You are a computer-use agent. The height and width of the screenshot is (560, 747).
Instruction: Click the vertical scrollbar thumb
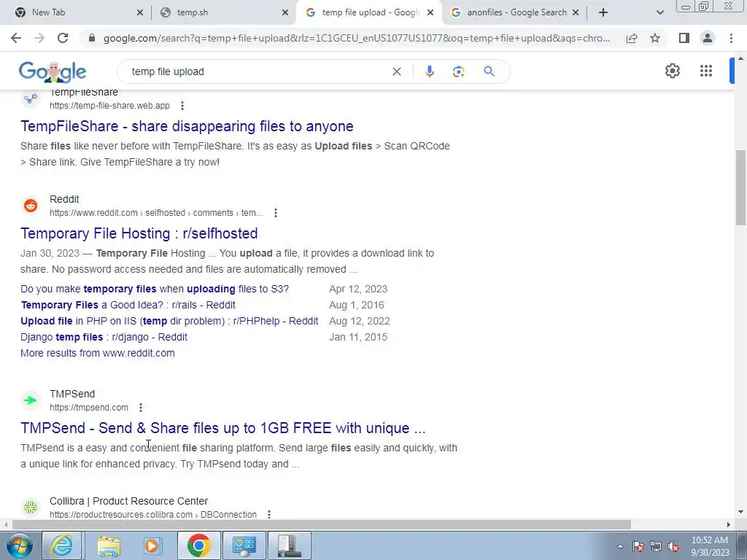[740, 187]
